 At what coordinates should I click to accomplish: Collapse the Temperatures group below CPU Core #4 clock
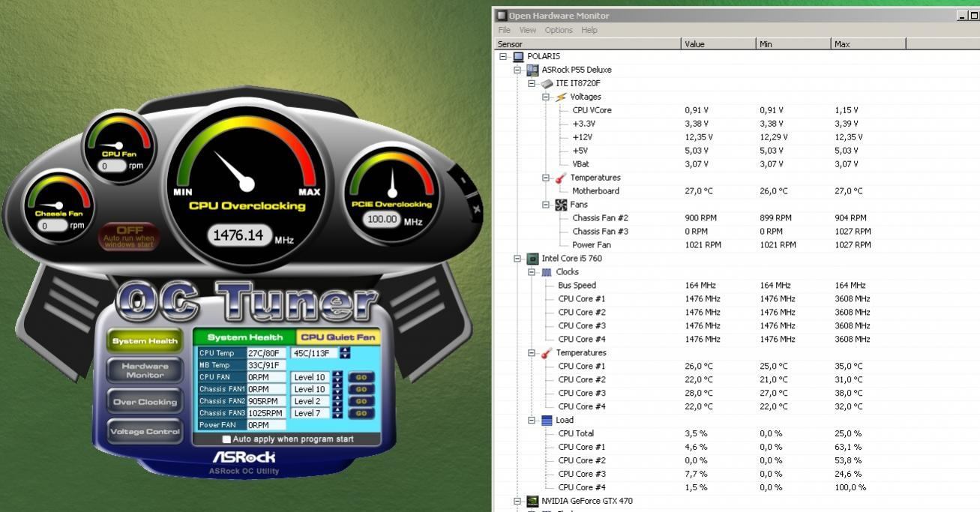pos(531,353)
